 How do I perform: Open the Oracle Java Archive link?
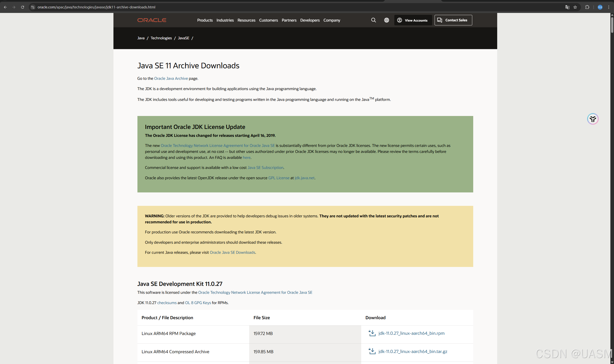click(171, 79)
